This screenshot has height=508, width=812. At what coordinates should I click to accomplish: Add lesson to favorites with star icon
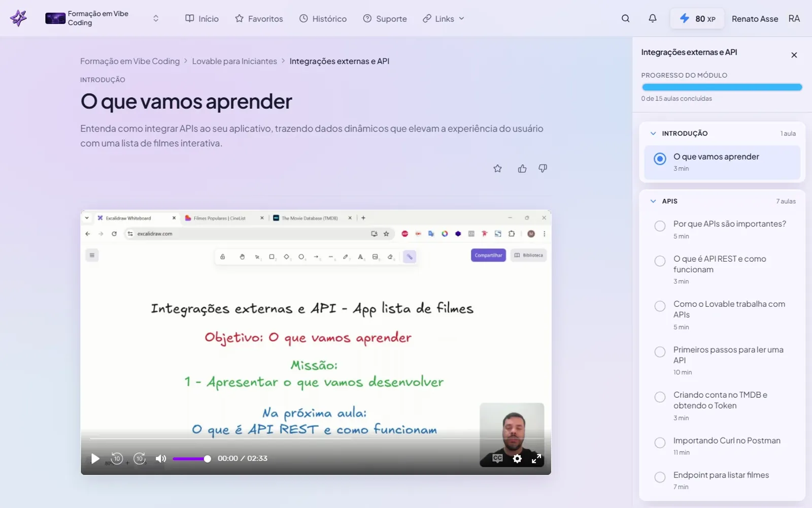pyautogui.click(x=497, y=169)
